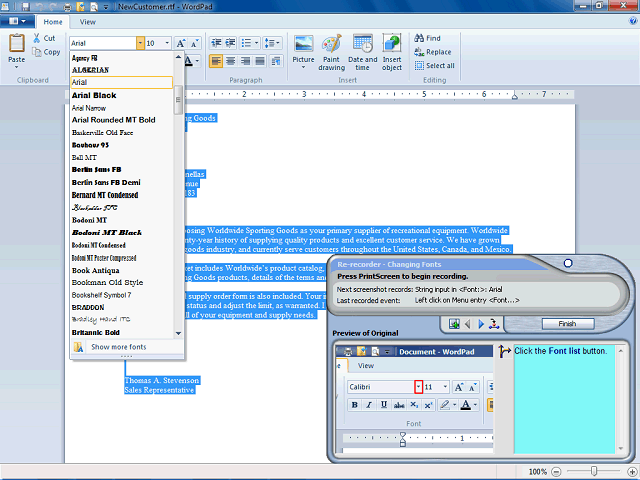Click Replace in the Editing group
Viewport: 640px width, 480px height.
click(x=433, y=52)
